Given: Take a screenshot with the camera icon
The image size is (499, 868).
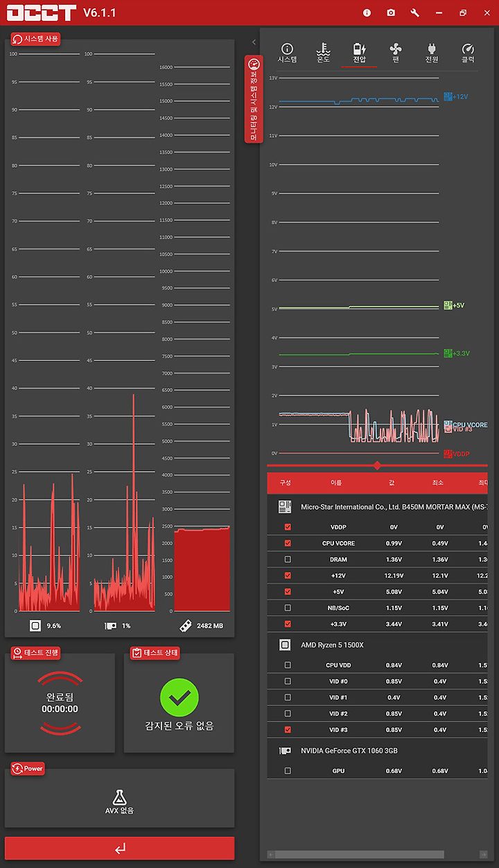Looking at the screenshot, I should tap(391, 12).
